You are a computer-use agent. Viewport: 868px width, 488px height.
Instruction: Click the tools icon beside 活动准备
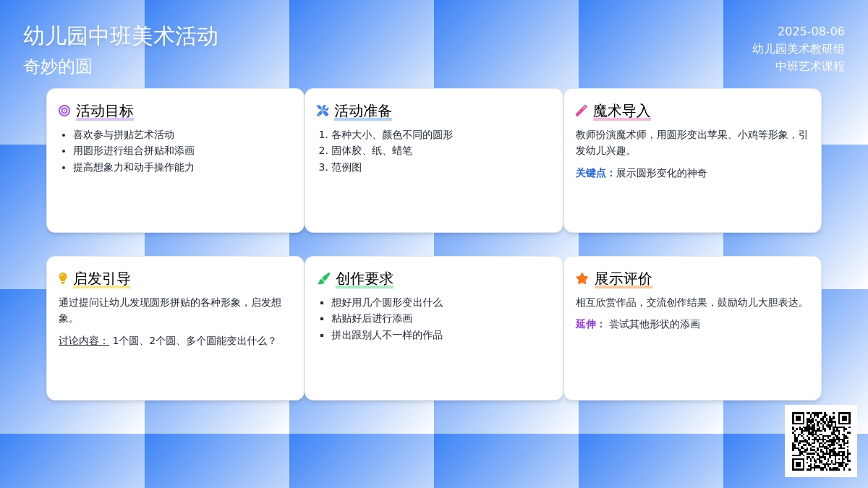tap(323, 111)
